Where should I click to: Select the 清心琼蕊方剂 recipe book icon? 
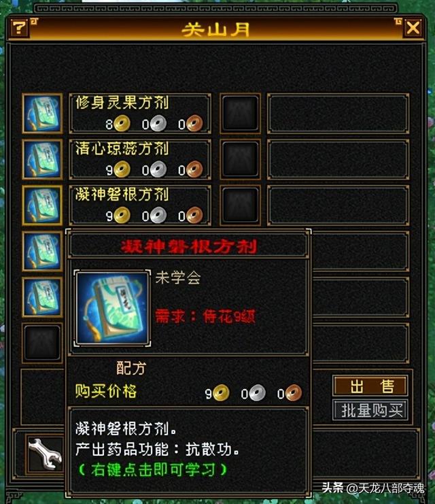coord(42,159)
